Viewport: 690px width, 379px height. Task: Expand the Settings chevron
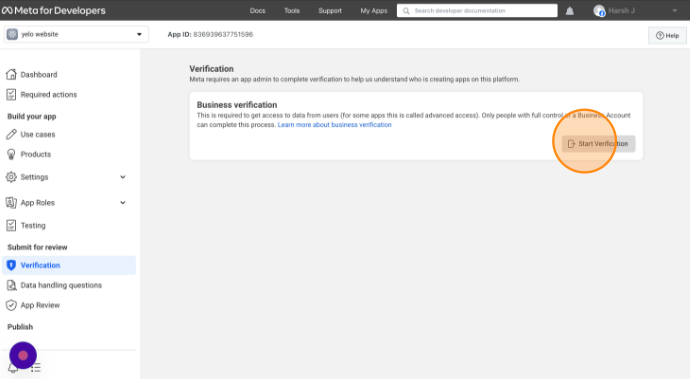(x=123, y=177)
